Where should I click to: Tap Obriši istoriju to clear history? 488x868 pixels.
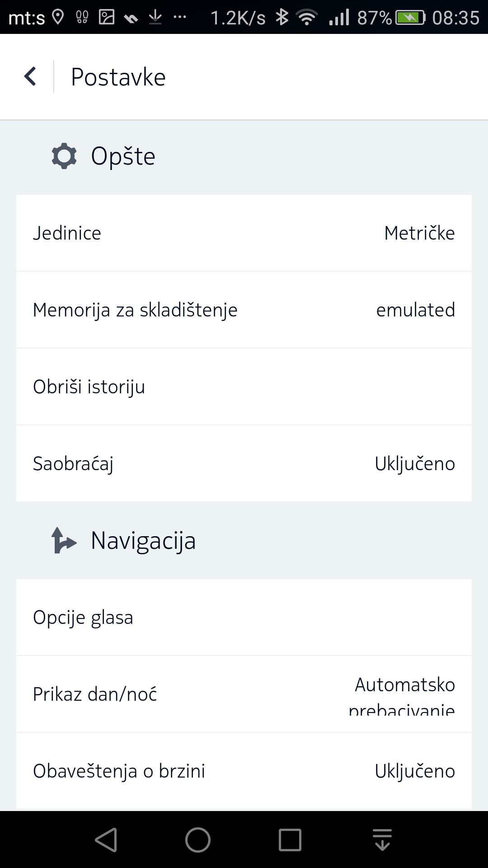(244, 387)
